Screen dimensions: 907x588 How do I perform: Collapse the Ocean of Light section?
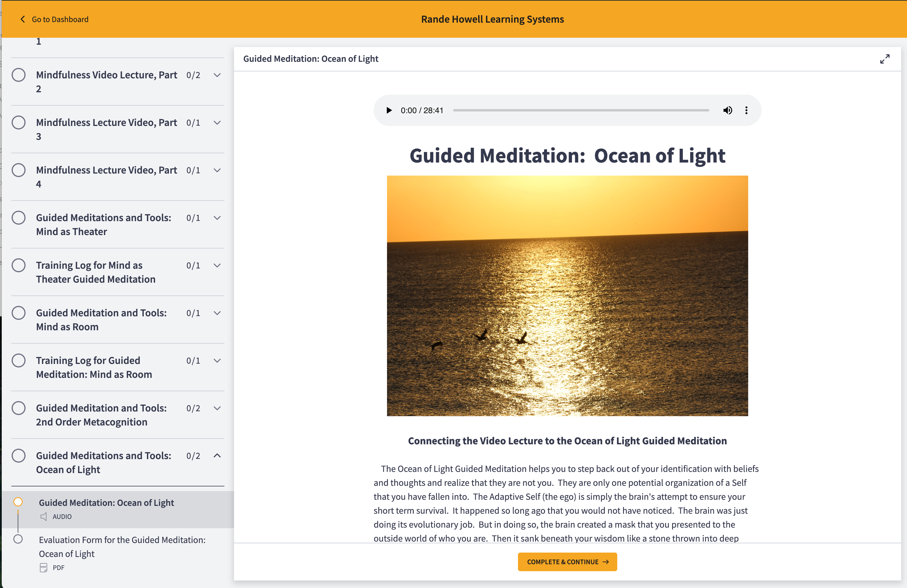217,456
